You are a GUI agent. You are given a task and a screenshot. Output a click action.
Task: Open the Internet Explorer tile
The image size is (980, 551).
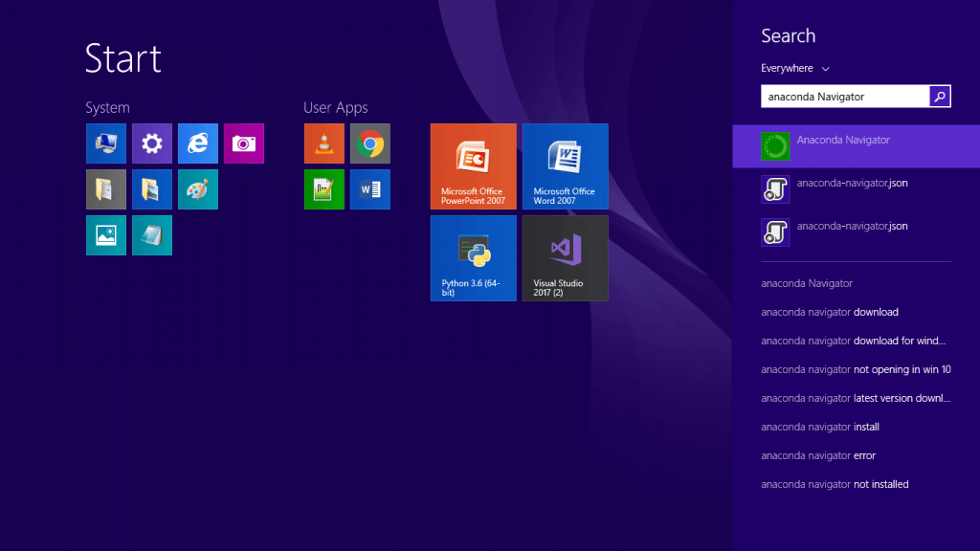click(x=197, y=143)
